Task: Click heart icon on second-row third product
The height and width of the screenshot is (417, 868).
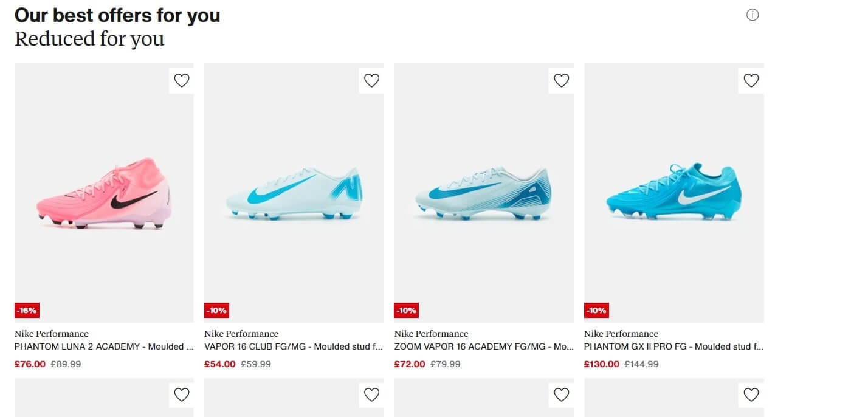Action: pos(561,395)
